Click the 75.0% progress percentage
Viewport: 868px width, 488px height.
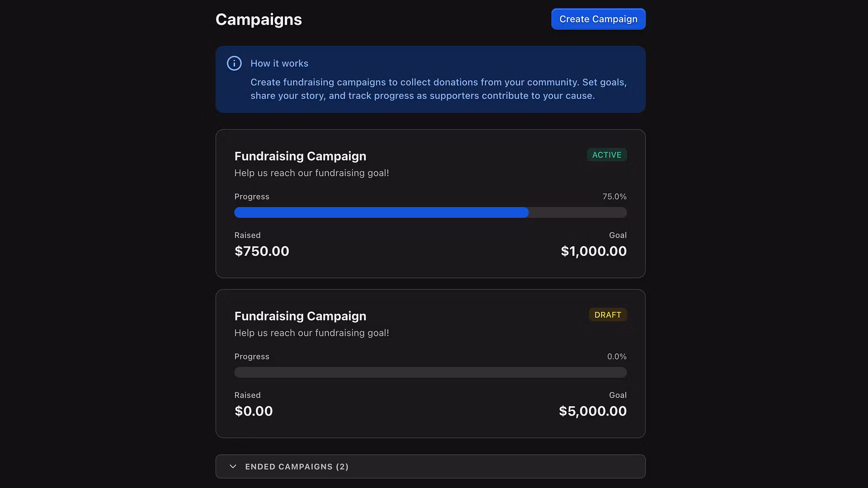click(614, 197)
